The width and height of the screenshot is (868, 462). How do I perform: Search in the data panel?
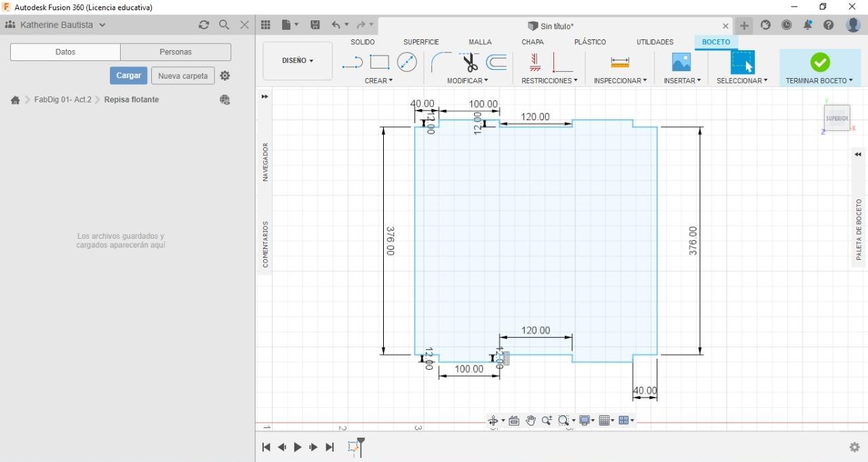point(224,24)
